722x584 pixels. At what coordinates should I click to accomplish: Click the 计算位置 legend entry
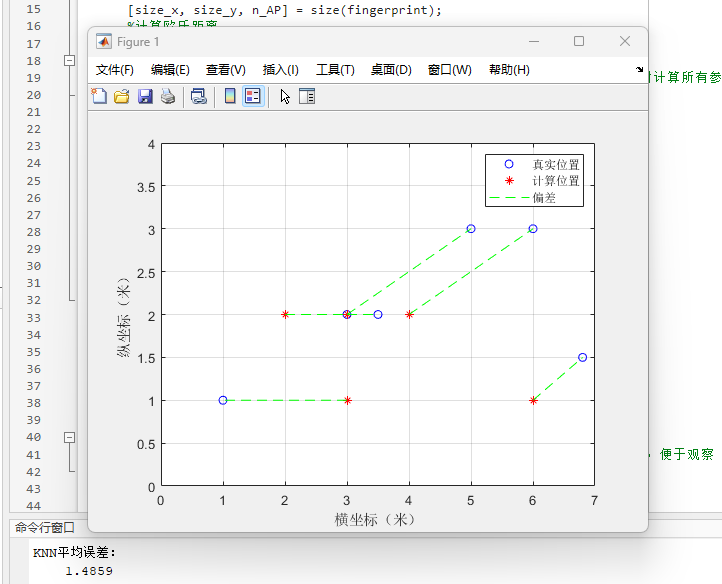point(555,181)
